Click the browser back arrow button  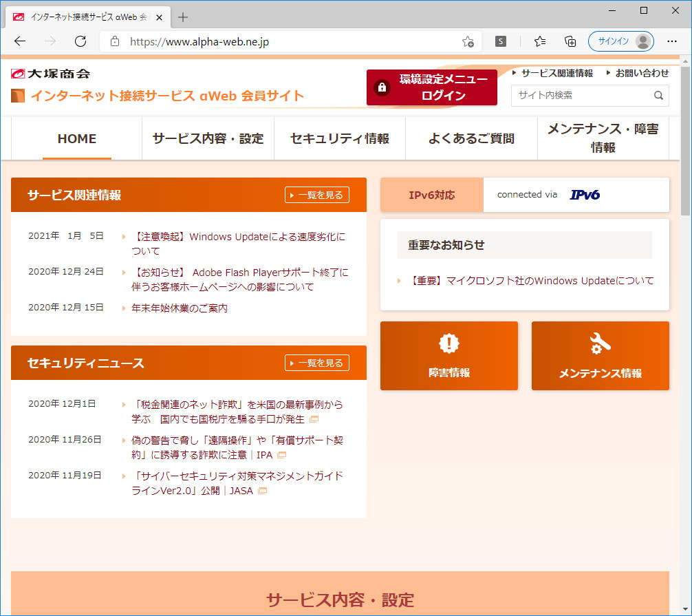20,41
